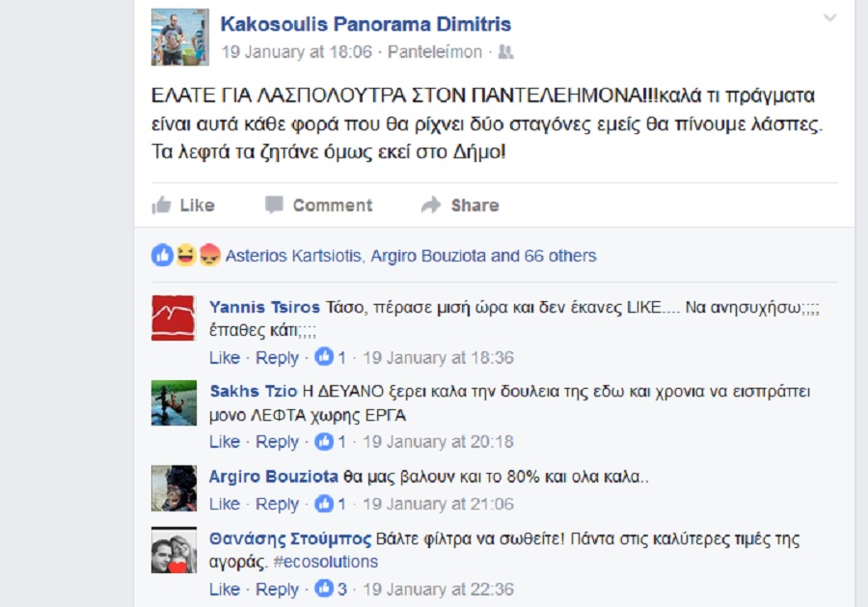Screen dimensions: 868x607
Task: Open the Panteleímon location link
Action: click(x=435, y=52)
